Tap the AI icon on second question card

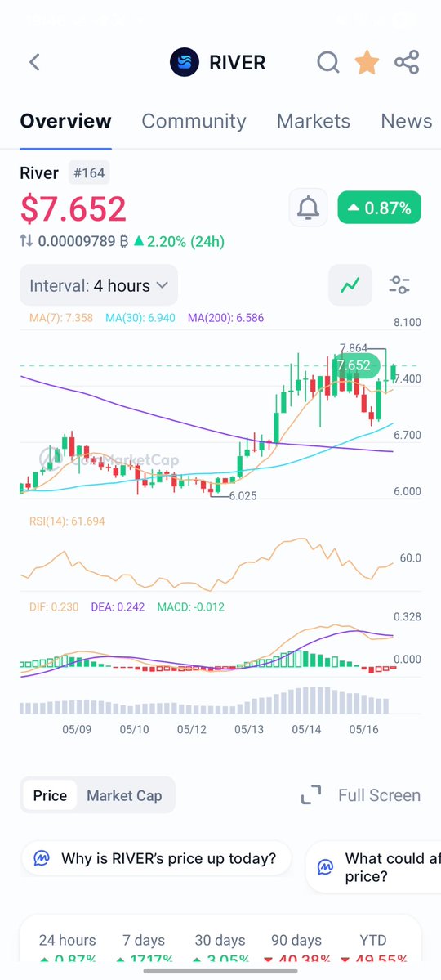point(325,867)
